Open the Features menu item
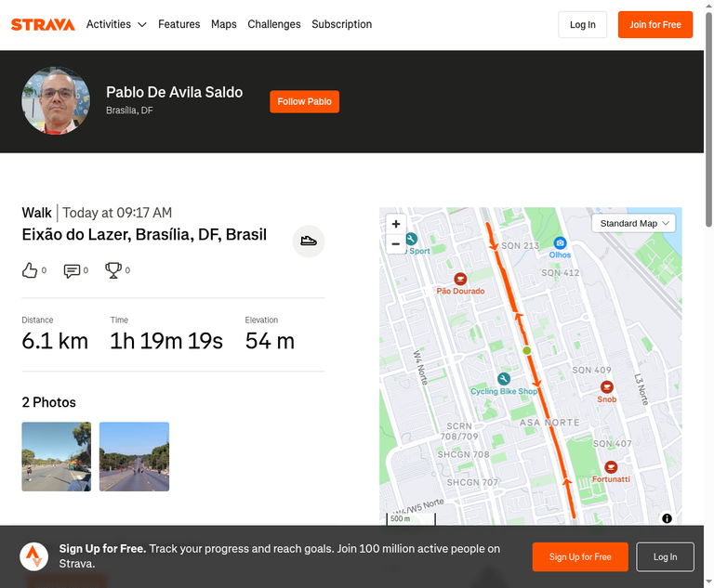Viewport: 714px width, 588px height. (x=178, y=24)
